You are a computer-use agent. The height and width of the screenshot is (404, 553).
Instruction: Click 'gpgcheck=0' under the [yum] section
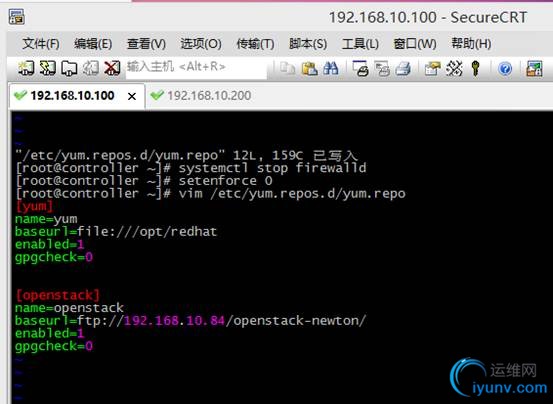point(54,257)
